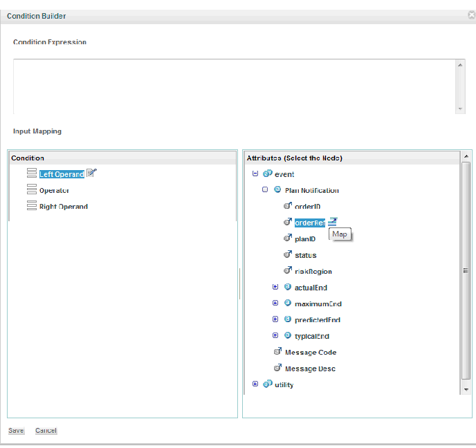Screen dimensions: 476x448
Task: Collapse the Plan Notification node
Action: (x=265, y=189)
